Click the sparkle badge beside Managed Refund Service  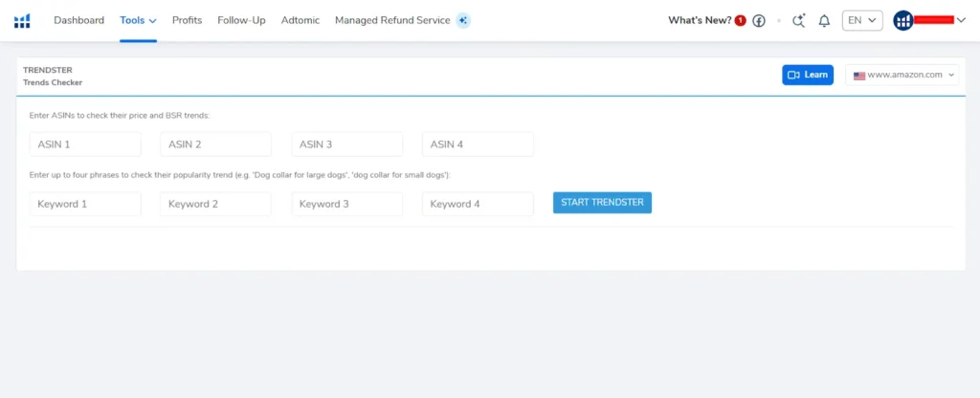463,20
